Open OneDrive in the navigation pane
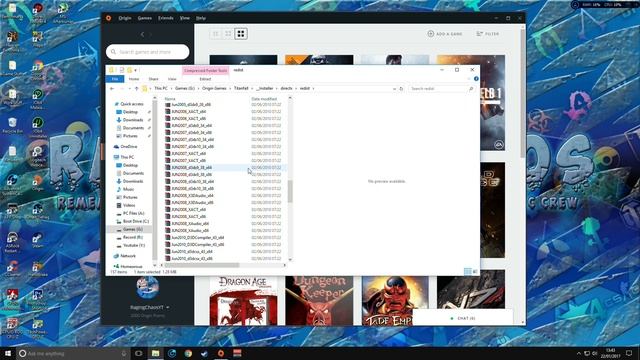This screenshot has width=640, height=360. pyautogui.click(x=129, y=147)
